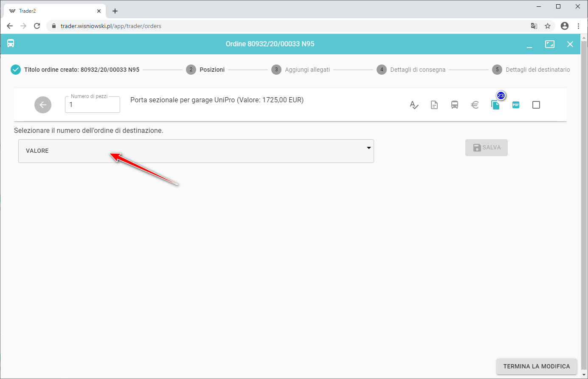Click the Numero di pezzi input field
The image size is (588, 379).
pyautogui.click(x=93, y=105)
